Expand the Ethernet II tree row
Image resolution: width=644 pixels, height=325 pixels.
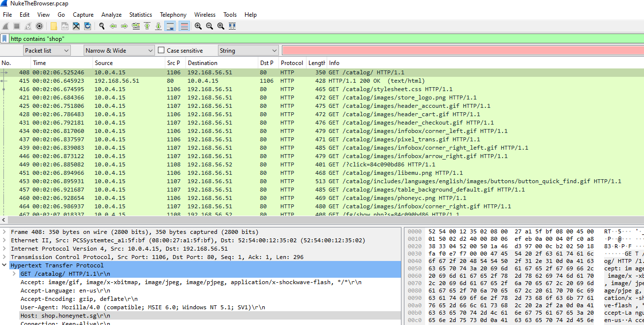[x=5, y=240]
